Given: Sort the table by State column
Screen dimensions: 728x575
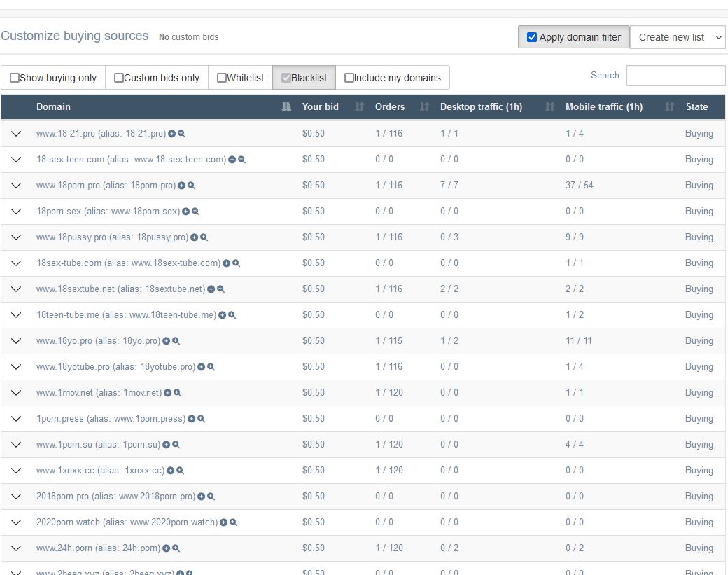Looking at the screenshot, I should 696,107.
